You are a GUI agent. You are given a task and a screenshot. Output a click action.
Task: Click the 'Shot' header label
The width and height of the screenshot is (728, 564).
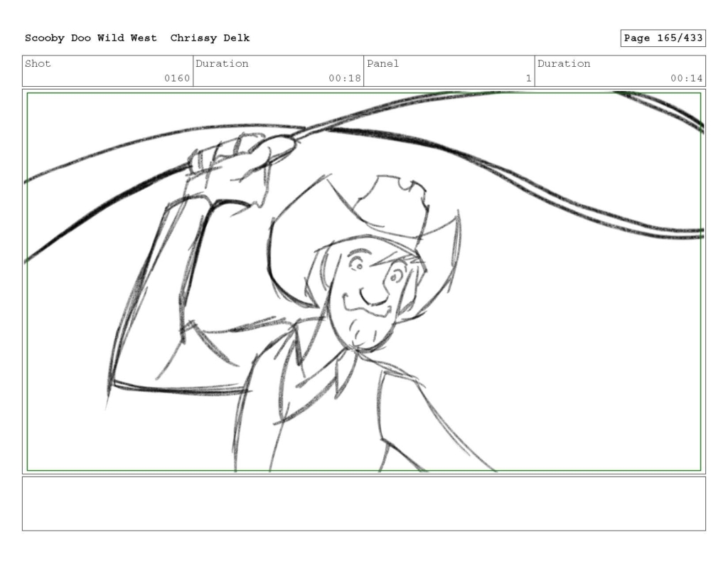pyautogui.click(x=38, y=63)
